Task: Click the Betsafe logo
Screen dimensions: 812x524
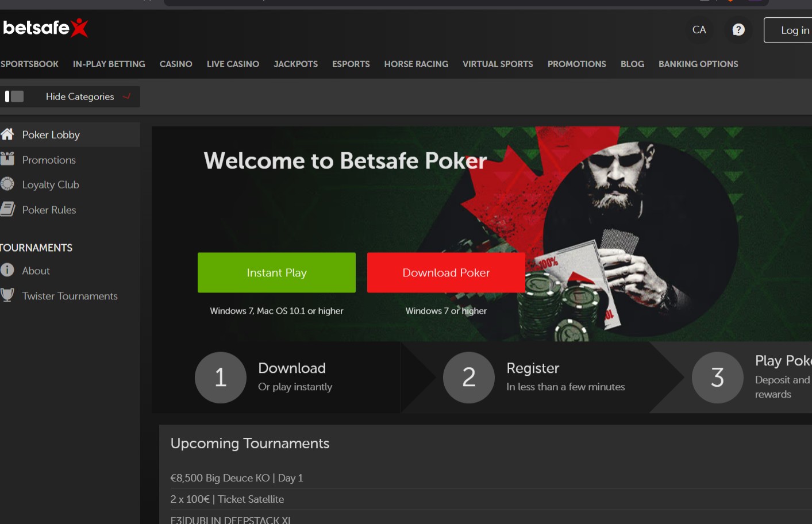Action: point(45,28)
